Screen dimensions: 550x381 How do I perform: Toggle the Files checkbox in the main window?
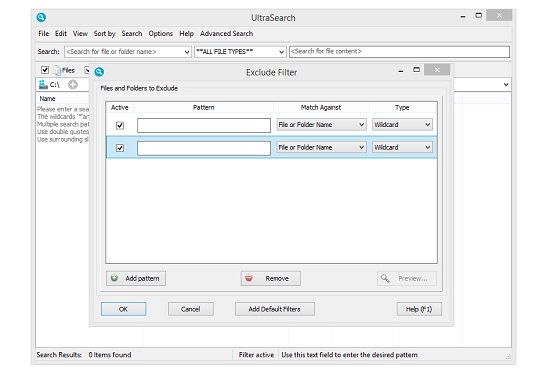coord(45,70)
